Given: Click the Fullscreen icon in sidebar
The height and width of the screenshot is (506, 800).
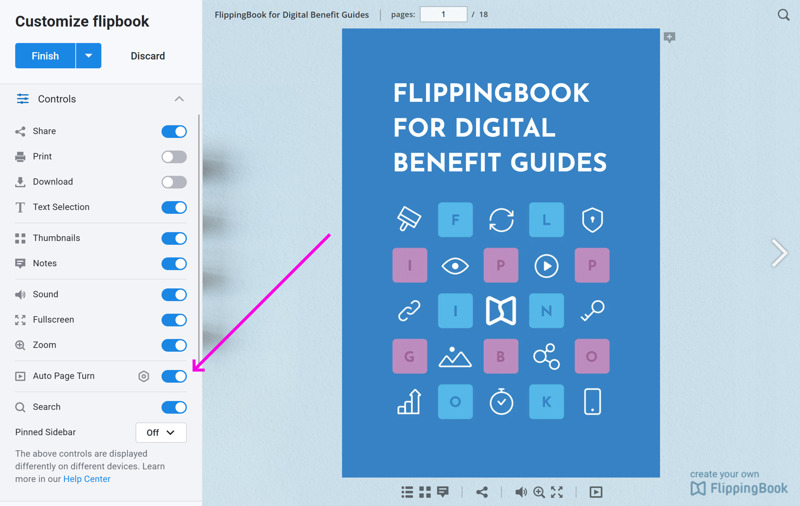Looking at the screenshot, I should coord(20,320).
